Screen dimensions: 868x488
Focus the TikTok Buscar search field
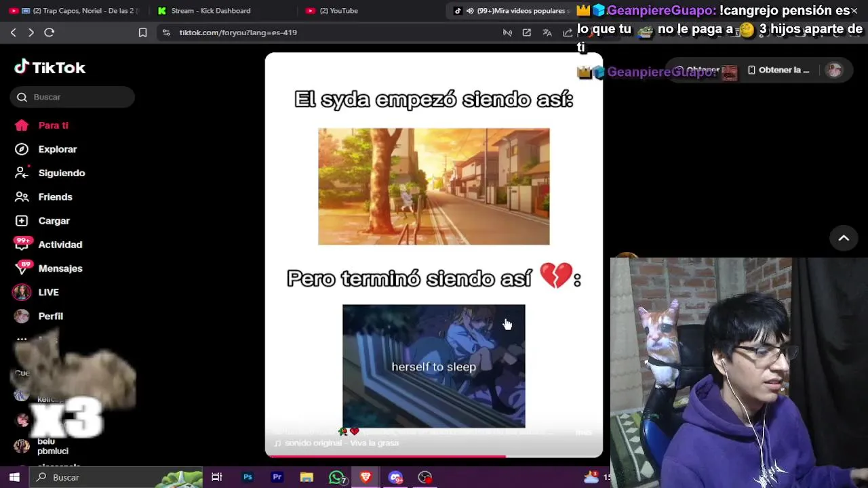(73, 97)
